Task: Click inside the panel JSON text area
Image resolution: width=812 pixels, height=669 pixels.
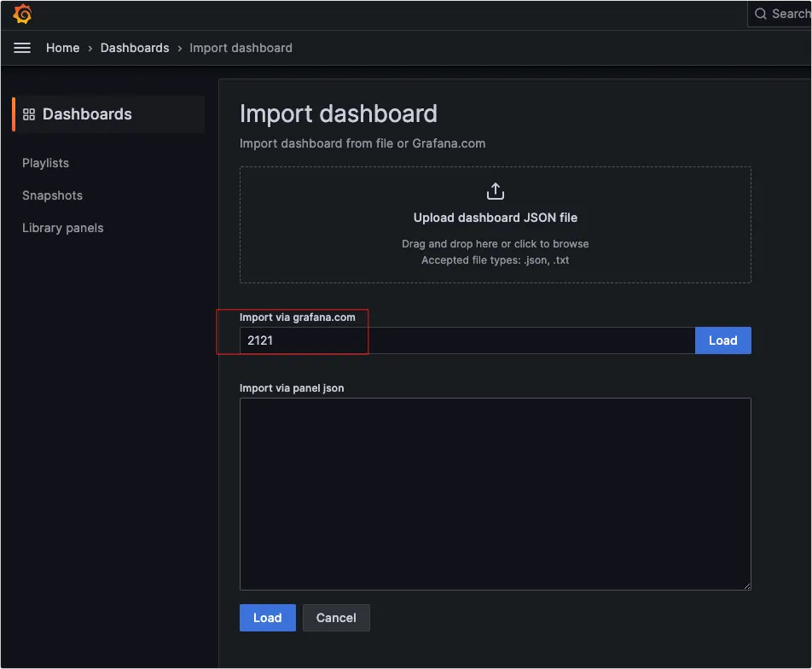Action: (x=495, y=493)
